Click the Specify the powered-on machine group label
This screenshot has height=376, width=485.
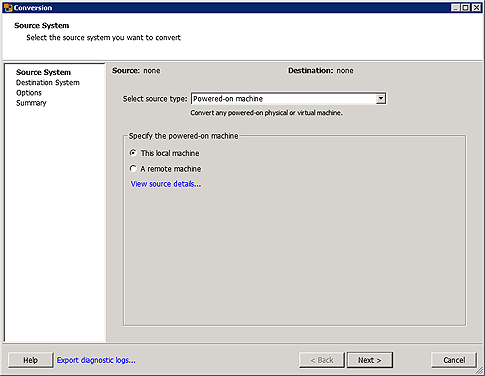point(184,136)
